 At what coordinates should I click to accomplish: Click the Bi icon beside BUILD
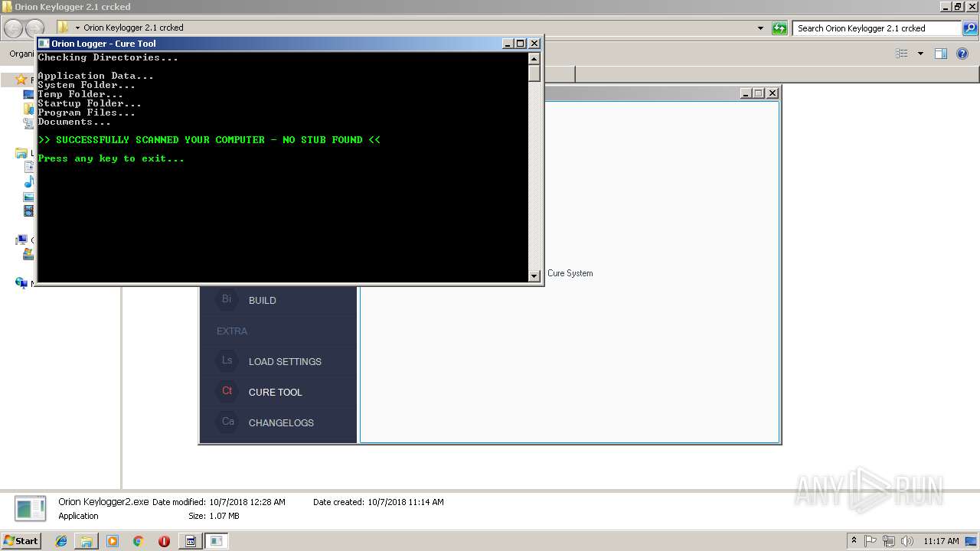(227, 299)
